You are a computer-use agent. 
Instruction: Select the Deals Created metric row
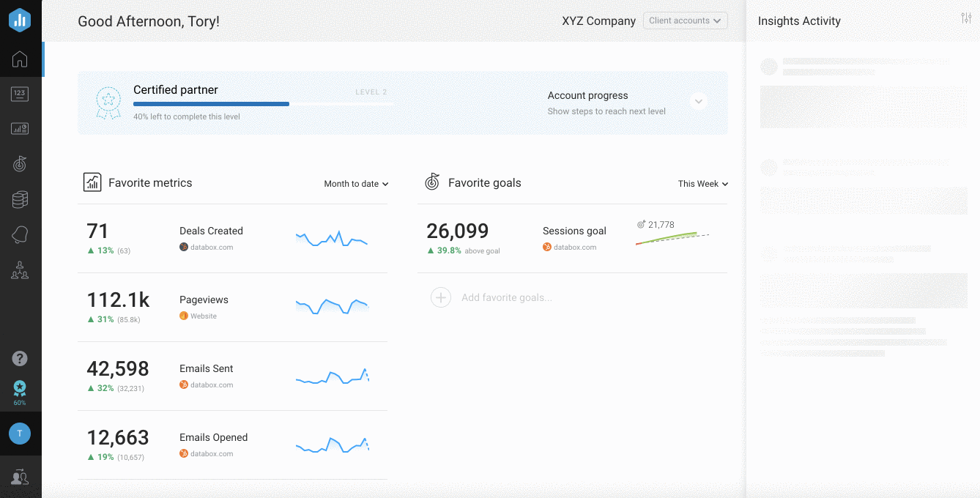tap(212, 231)
